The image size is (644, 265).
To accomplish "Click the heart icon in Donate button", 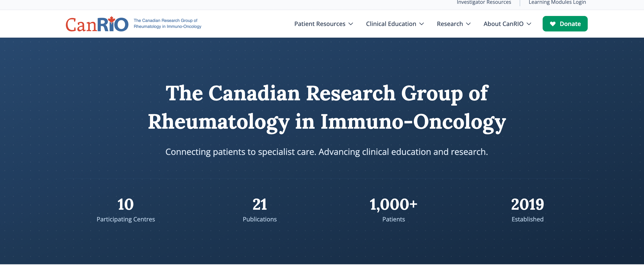I will pos(553,24).
